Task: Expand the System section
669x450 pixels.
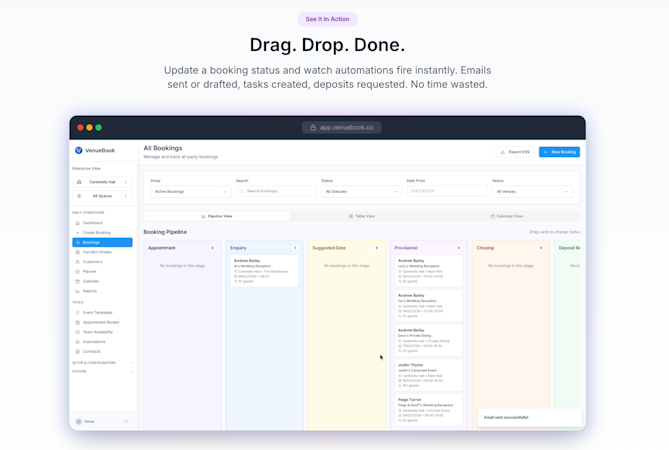Action: pos(102,372)
